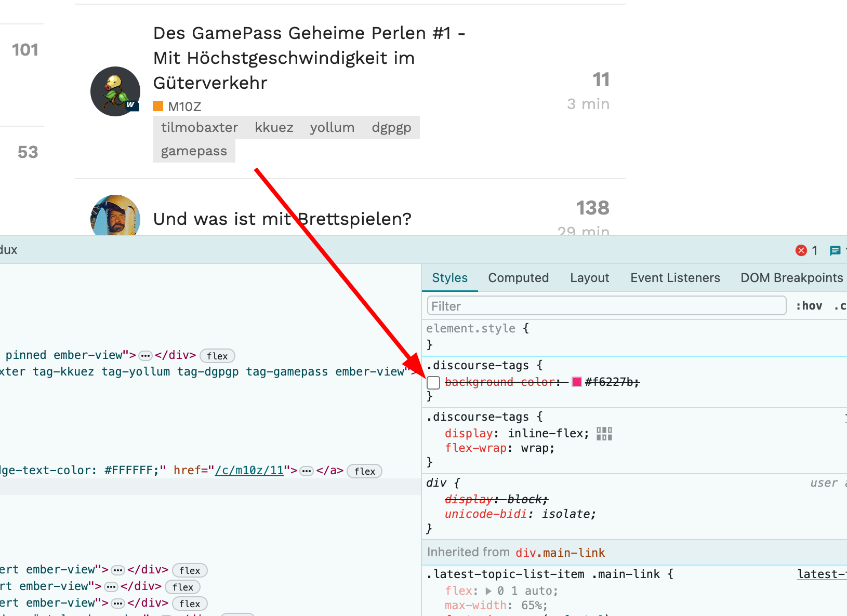
Task: Switch to the Computed tab
Action: pos(518,278)
